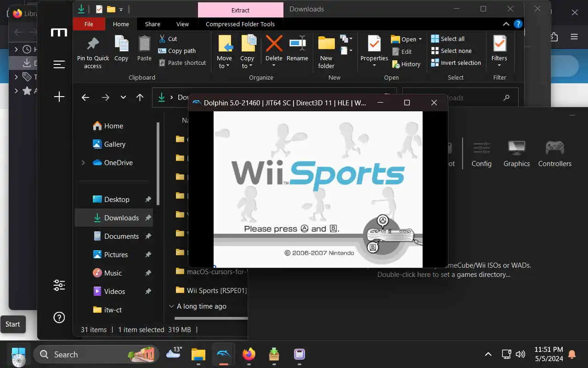Open Explorer help question mark icon
The image size is (588, 368).
pyautogui.click(x=518, y=24)
